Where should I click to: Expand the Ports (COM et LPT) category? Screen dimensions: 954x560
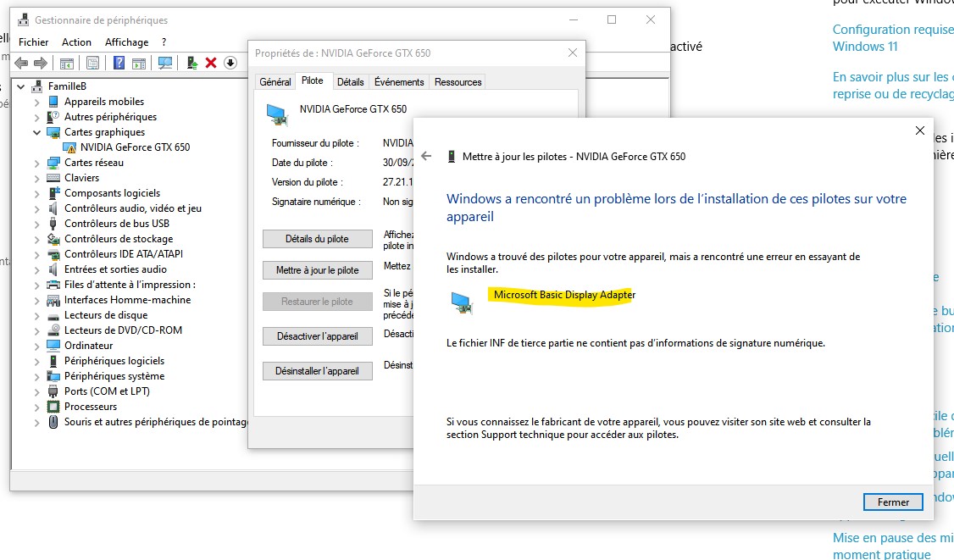(37, 391)
